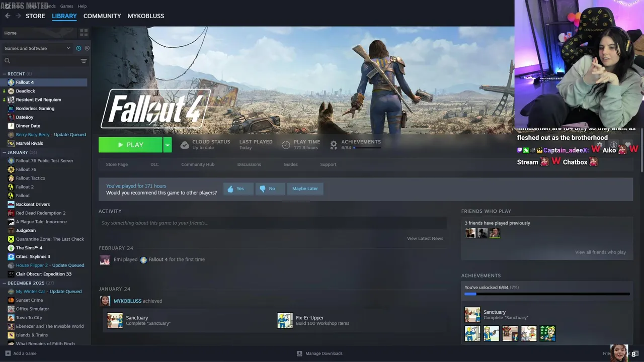Click the Resident Evil Requiem game icon
Image resolution: width=644 pixels, height=362 pixels.
[11, 100]
